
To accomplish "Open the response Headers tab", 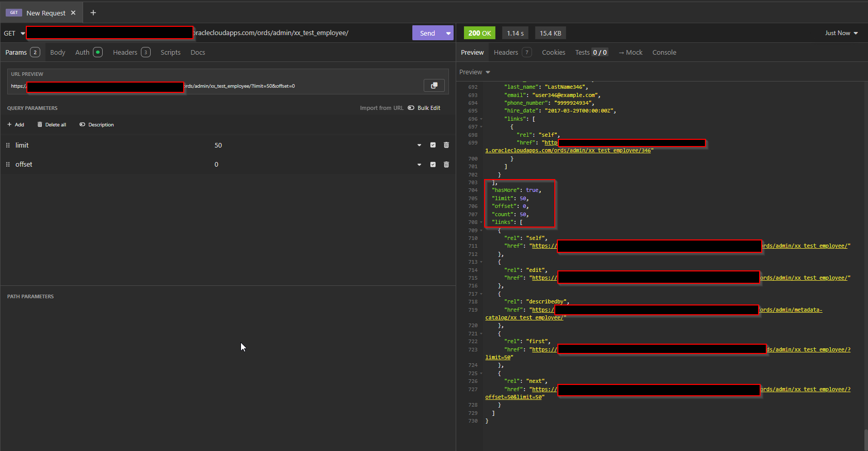I will [x=506, y=53].
